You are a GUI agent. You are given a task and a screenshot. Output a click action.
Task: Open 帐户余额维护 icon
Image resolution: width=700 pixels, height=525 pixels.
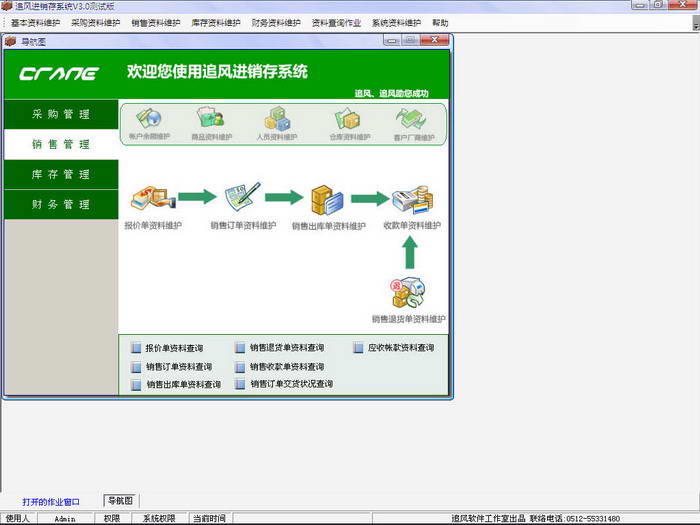tap(149, 118)
